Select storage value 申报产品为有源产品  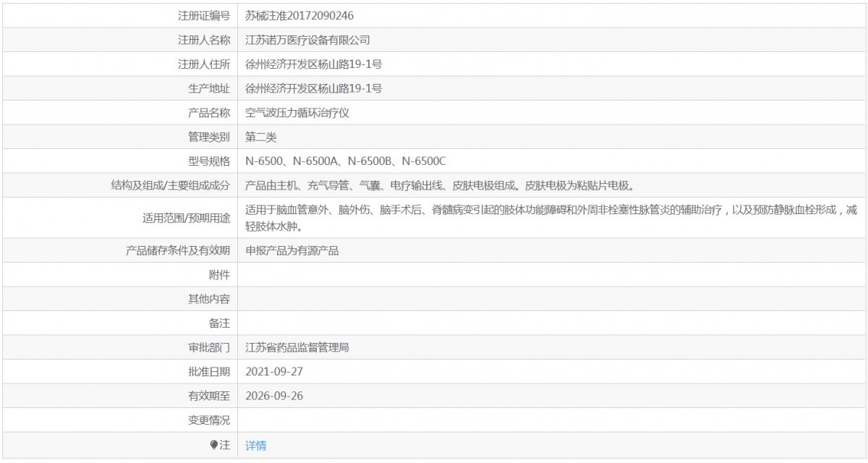coord(292,251)
